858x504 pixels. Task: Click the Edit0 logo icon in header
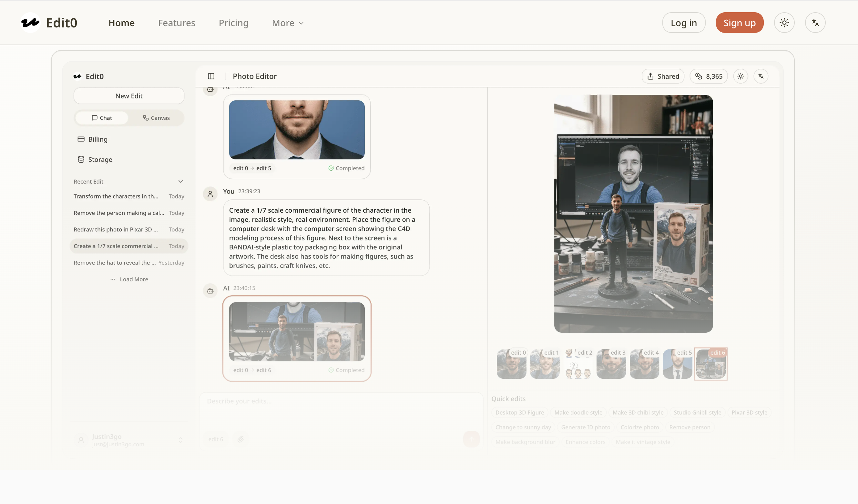[30, 23]
